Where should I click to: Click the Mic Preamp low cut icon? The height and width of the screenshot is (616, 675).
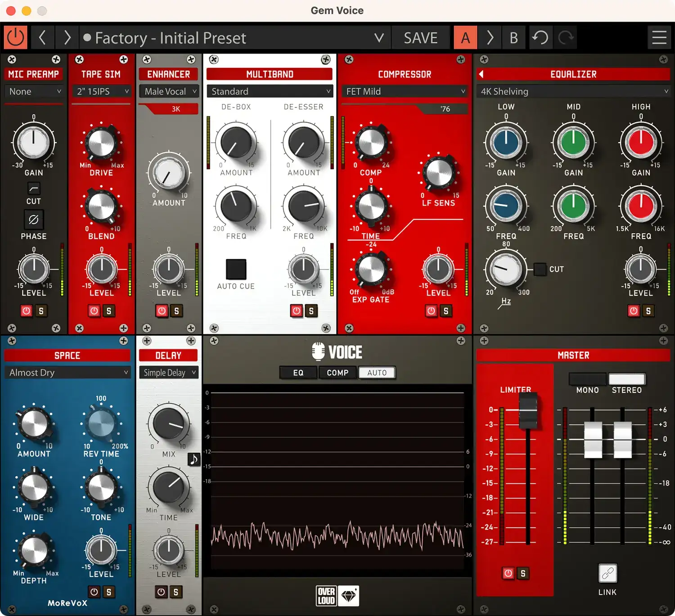pyautogui.click(x=34, y=188)
